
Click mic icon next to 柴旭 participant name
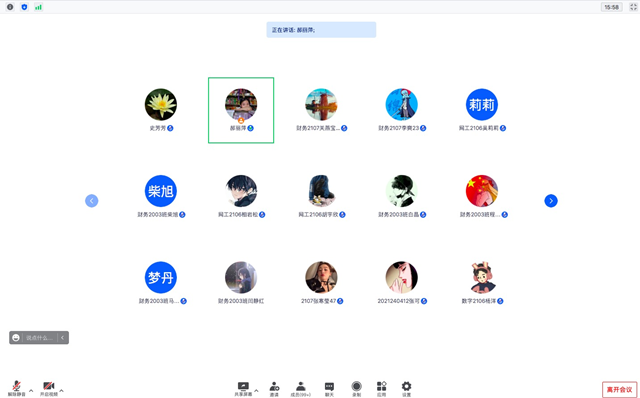click(x=182, y=215)
